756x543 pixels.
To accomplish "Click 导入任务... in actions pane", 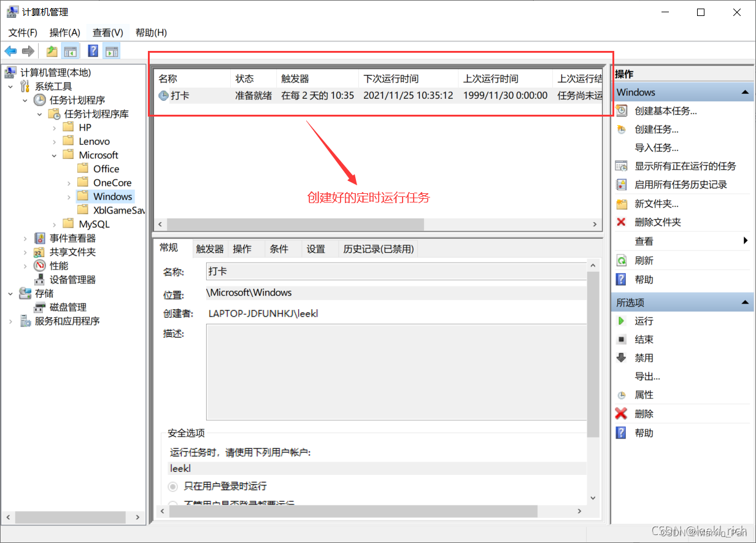I will point(657,148).
